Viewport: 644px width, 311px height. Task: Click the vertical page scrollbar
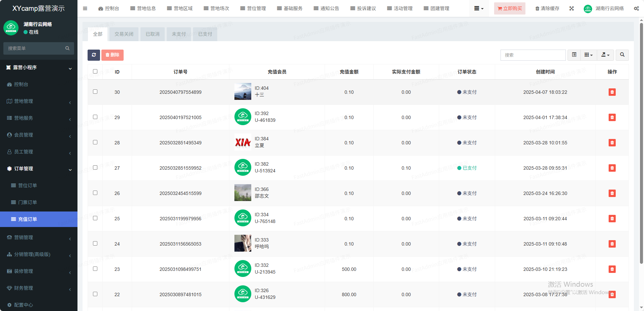pos(641,142)
